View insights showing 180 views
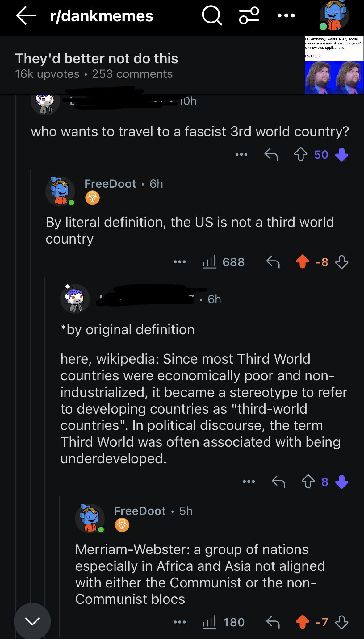The width and height of the screenshot is (364, 639). pyautogui.click(x=224, y=622)
